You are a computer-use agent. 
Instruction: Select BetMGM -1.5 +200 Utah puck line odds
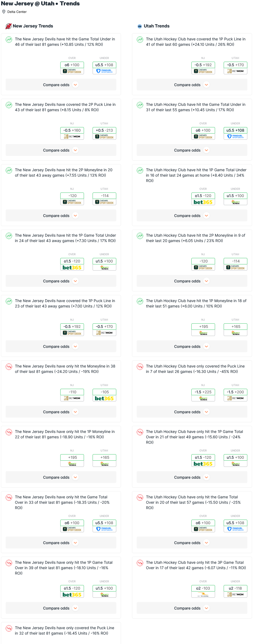pyautogui.click(x=236, y=395)
